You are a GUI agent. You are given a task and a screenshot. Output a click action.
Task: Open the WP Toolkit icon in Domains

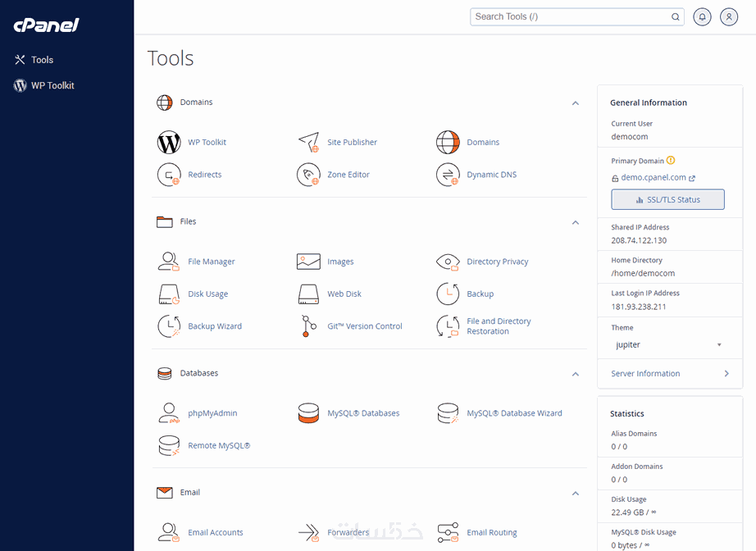point(169,142)
